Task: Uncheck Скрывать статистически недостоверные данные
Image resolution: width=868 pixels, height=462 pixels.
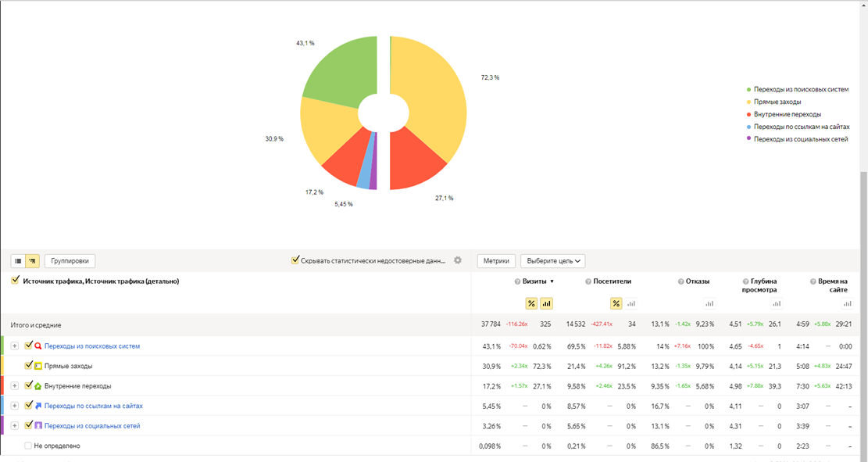Action: click(295, 260)
